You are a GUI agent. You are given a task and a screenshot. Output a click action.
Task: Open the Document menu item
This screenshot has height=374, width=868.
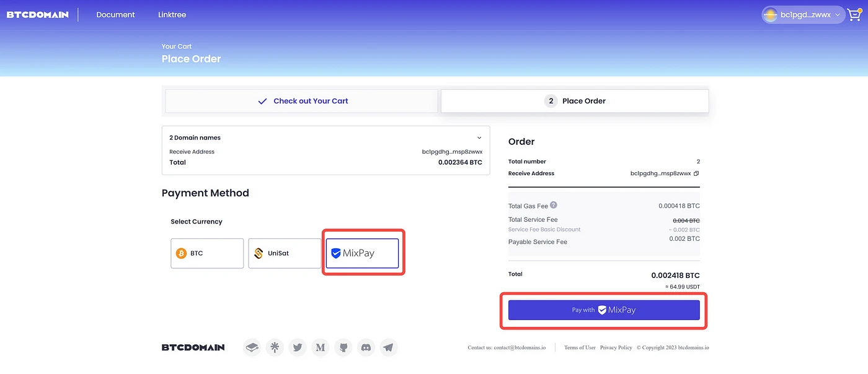click(115, 15)
